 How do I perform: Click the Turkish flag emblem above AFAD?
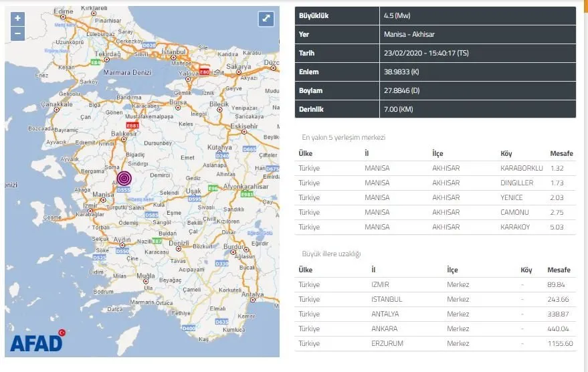(x=62, y=332)
